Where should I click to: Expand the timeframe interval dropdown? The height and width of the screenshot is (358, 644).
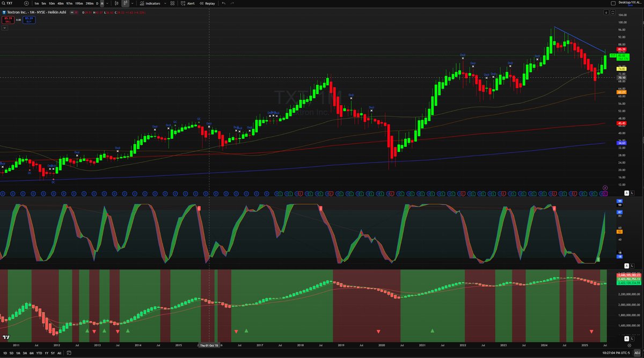[107, 3]
